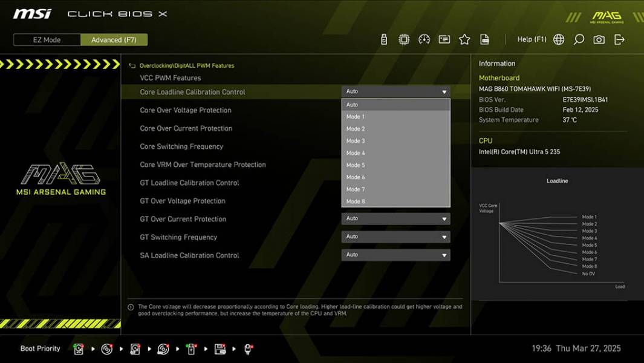Click the info icon beside the help description

click(131, 307)
